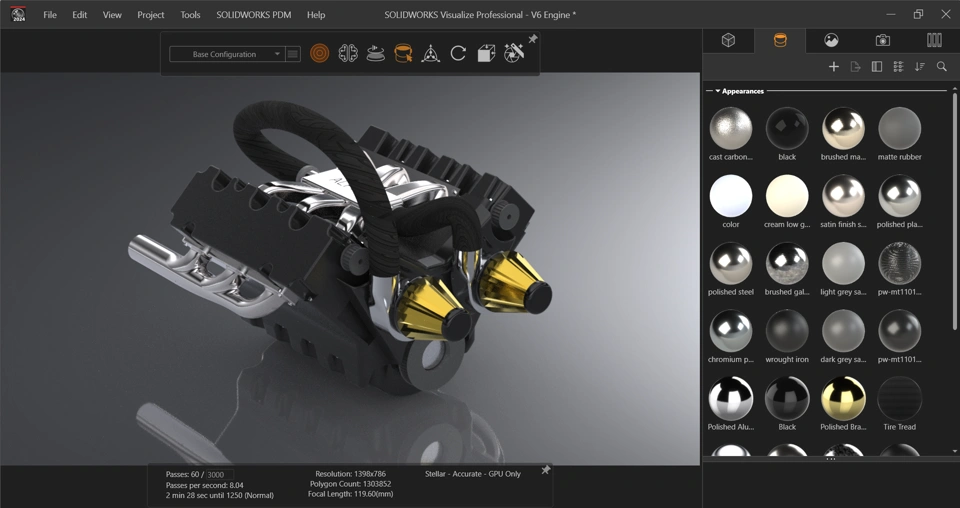Collapse the Appearances section header
This screenshot has height=508, width=960.
click(x=718, y=91)
